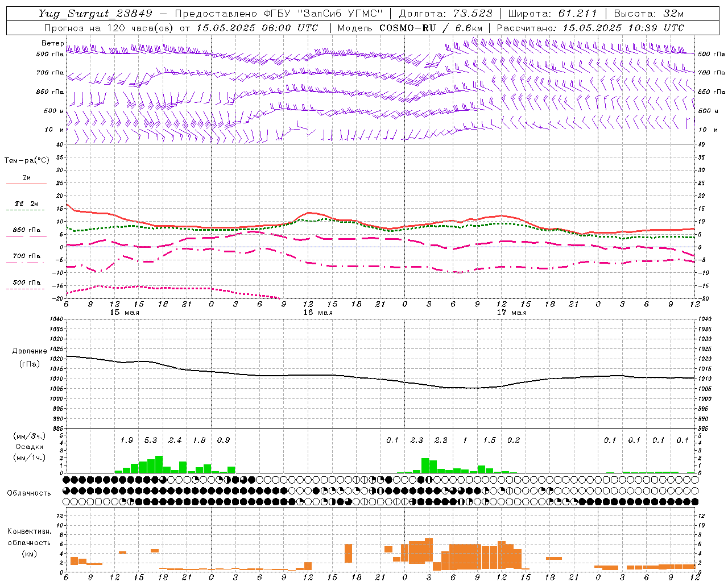Click the 500 гПа temperature legend entry
This screenshot has height=582, width=728.
(x=27, y=282)
